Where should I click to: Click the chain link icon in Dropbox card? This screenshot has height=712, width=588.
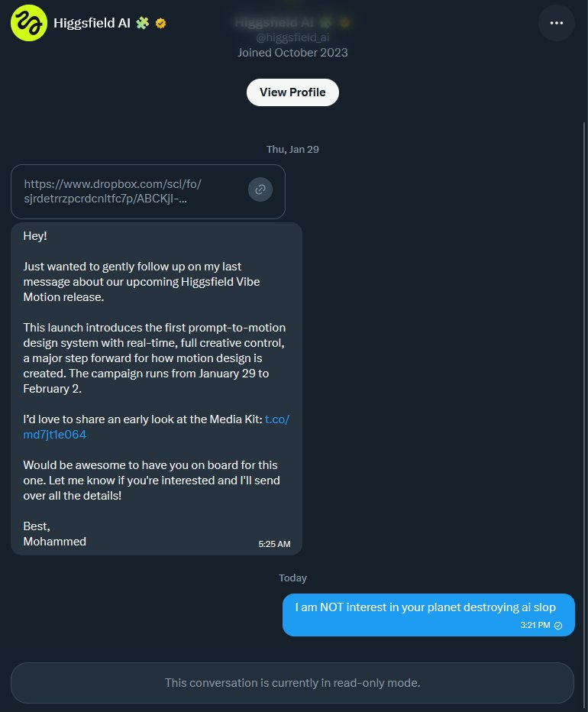tap(260, 189)
